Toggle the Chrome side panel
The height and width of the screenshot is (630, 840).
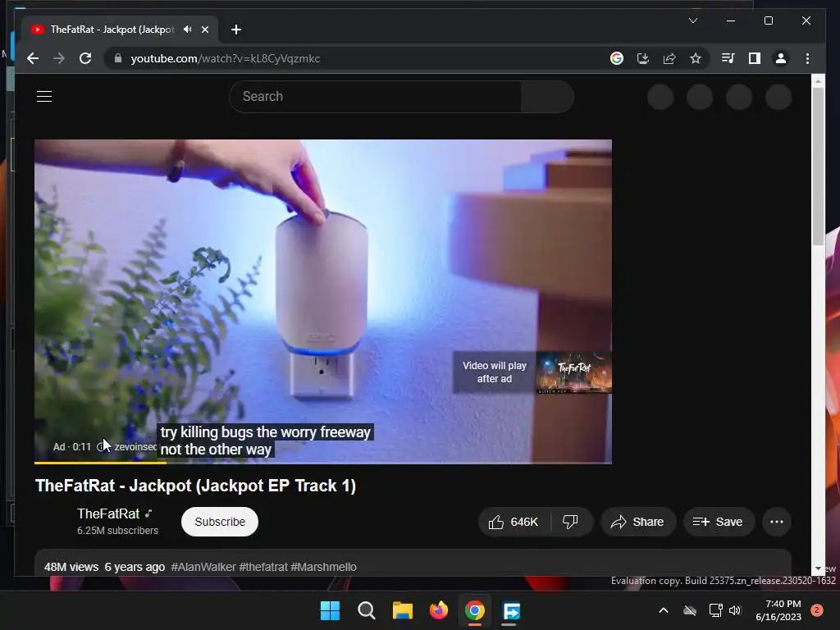[x=755, y=58]
